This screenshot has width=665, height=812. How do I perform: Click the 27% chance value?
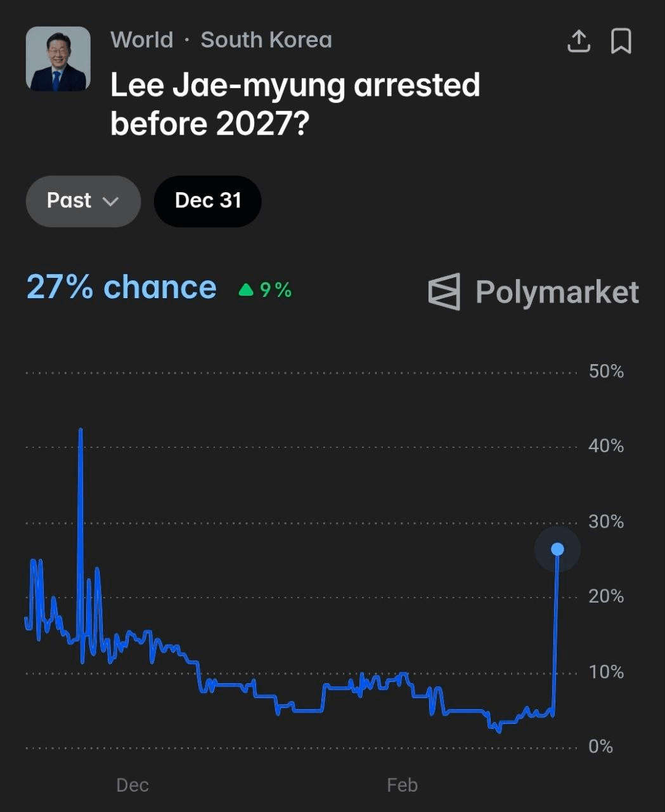(x=121, y=287)
